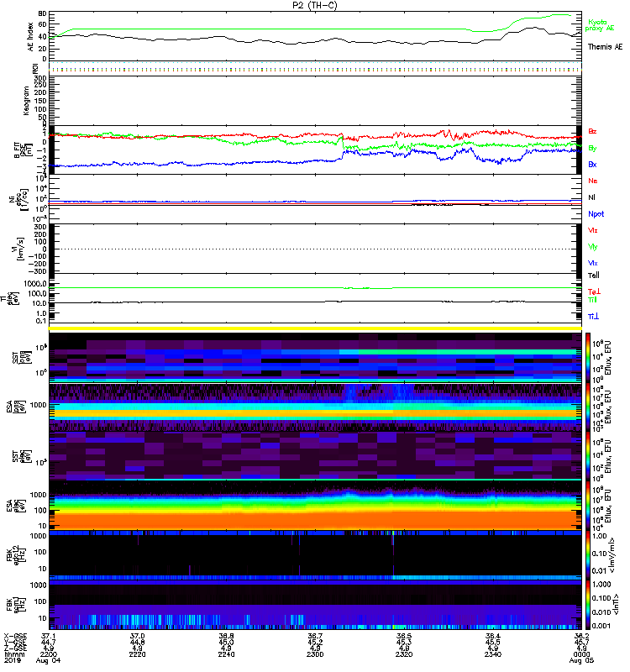Click the AE Index axis label
The height and width of the screenshot is (672, 630).
pos(30,37)
